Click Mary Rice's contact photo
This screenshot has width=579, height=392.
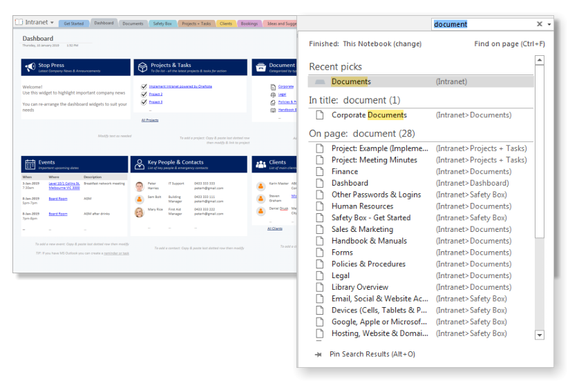coord(139,213)
